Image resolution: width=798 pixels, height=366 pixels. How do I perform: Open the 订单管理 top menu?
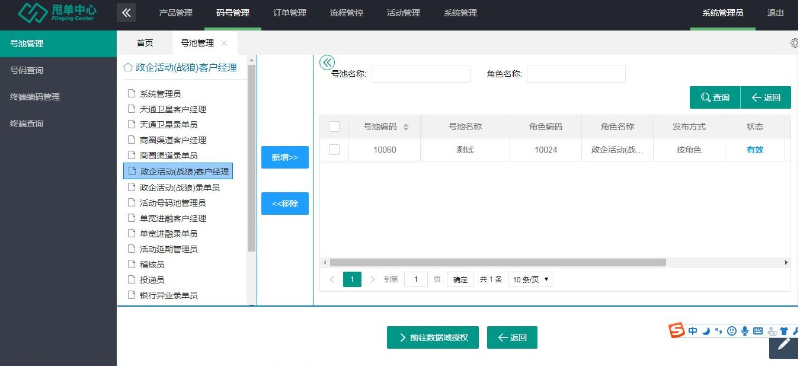[290, 13]
